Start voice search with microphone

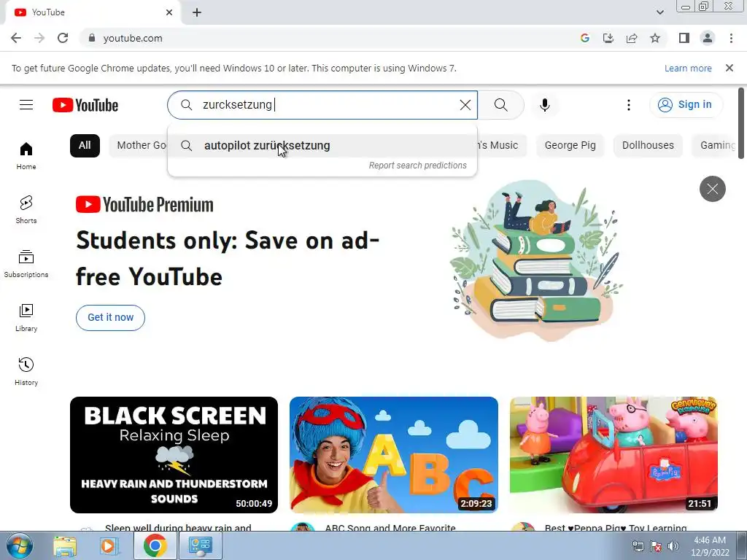tap(545, 105)
